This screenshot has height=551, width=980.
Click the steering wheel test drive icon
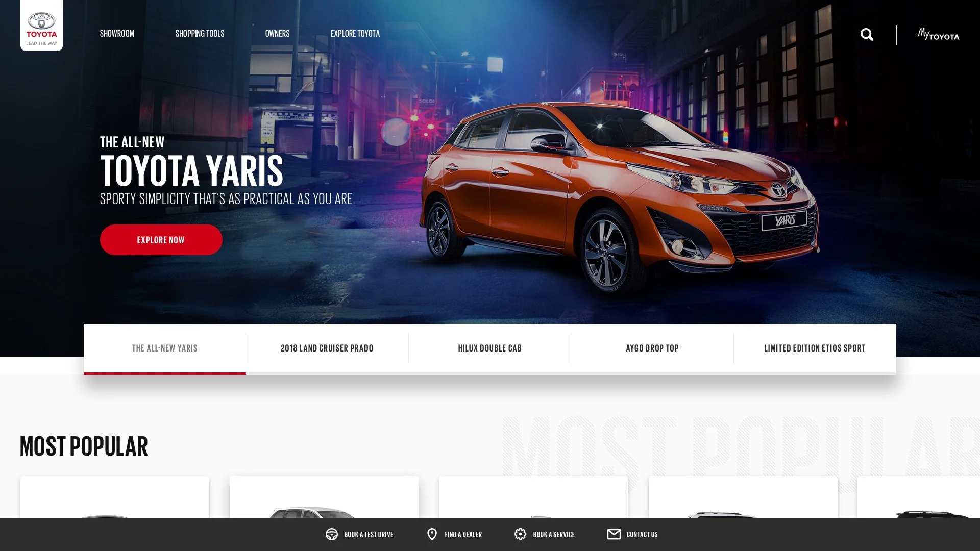tap(332, 534)
